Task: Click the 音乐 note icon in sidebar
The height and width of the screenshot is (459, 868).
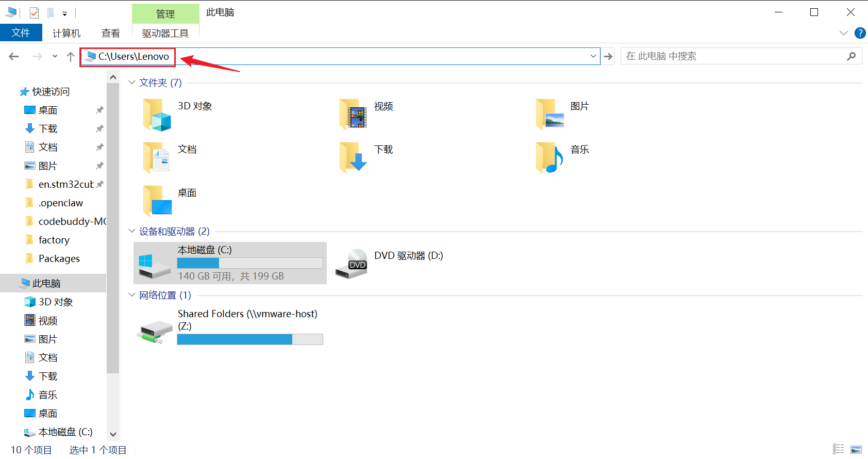Action: (x=30, y=395)
